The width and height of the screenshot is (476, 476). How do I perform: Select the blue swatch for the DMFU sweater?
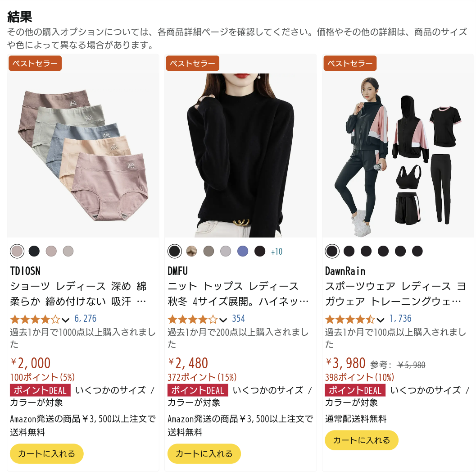(x=243, y=251)
